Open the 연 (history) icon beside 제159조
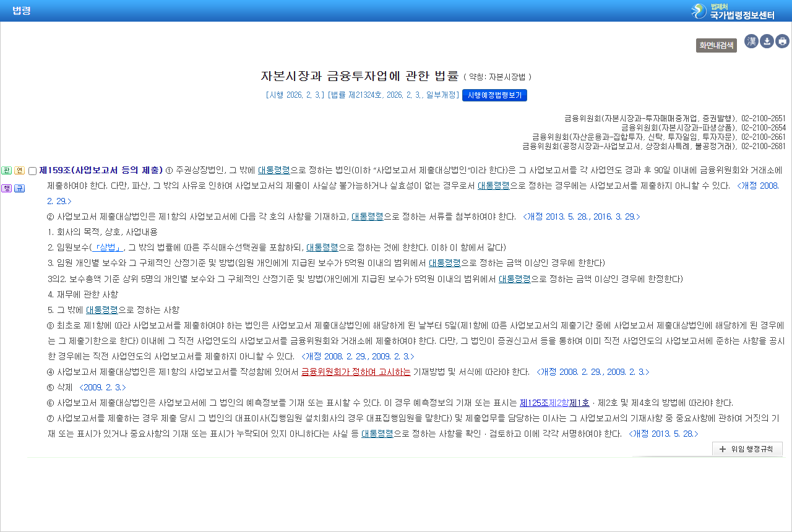 (19, 171)
